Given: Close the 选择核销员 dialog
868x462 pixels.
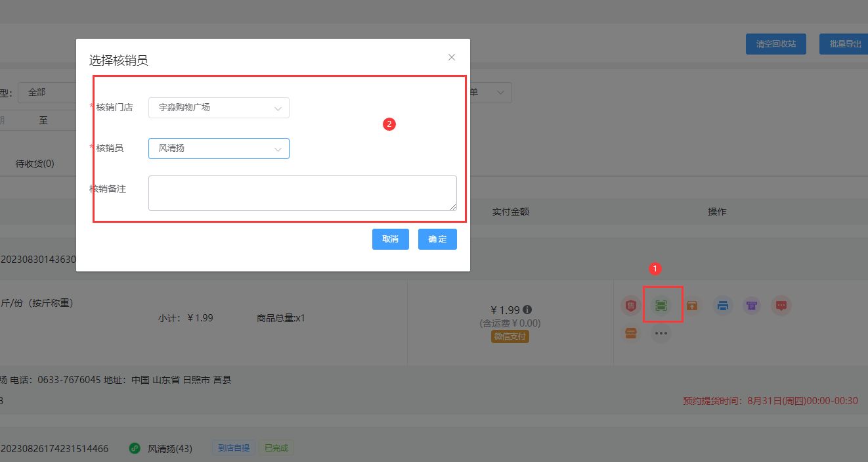Looking at the screenshot, I should click(452, 57).
